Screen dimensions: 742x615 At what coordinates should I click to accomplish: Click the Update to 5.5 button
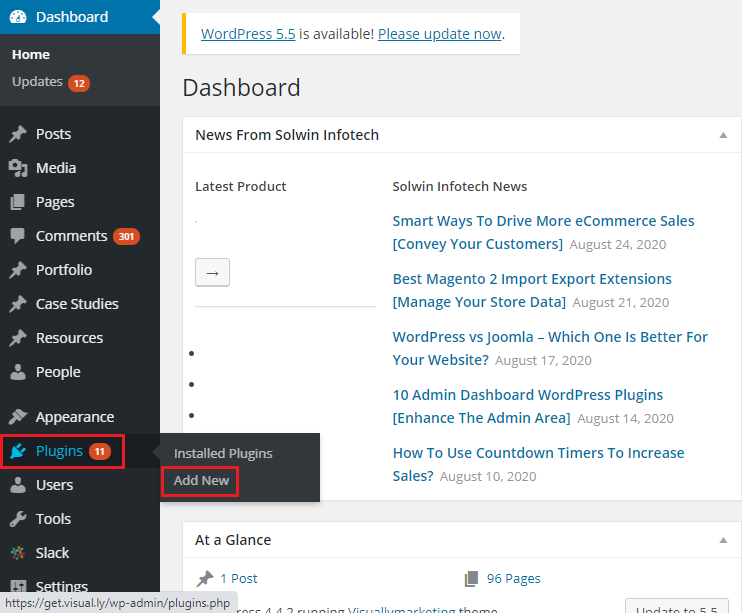(x=677, y=607)
